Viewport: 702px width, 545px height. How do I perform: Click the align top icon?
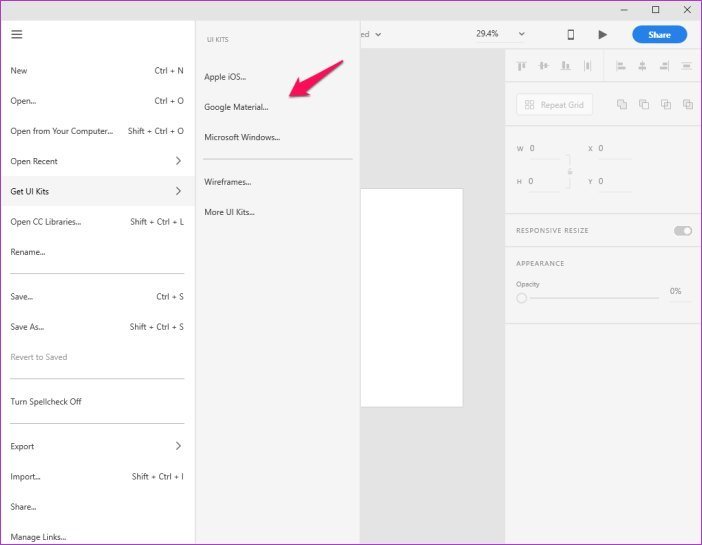[522, 66]
